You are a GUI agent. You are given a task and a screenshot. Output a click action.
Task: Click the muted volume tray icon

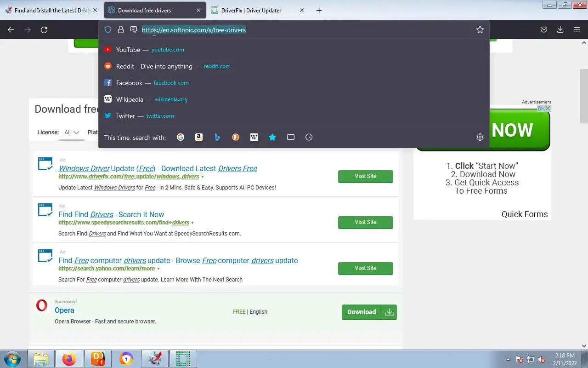542,359
